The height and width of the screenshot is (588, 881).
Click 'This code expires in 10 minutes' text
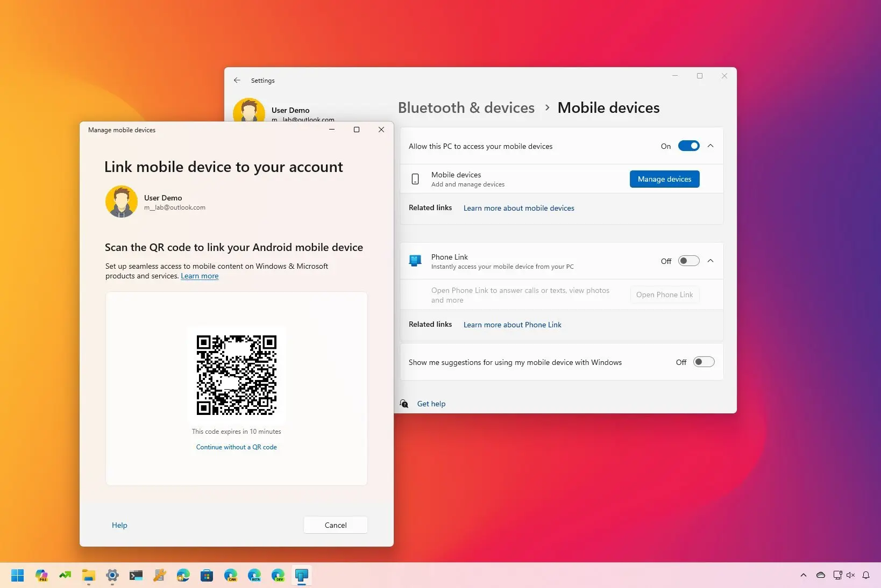coord(237,432)
